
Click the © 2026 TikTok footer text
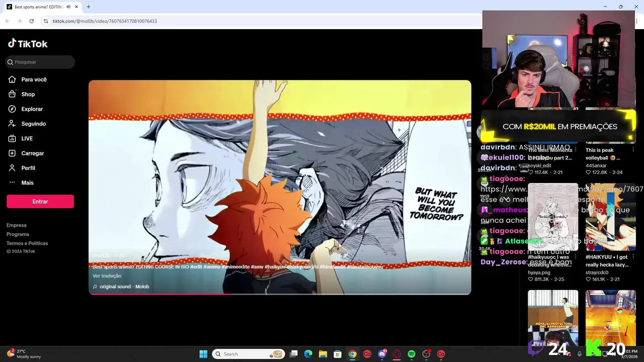pos(21,251)
